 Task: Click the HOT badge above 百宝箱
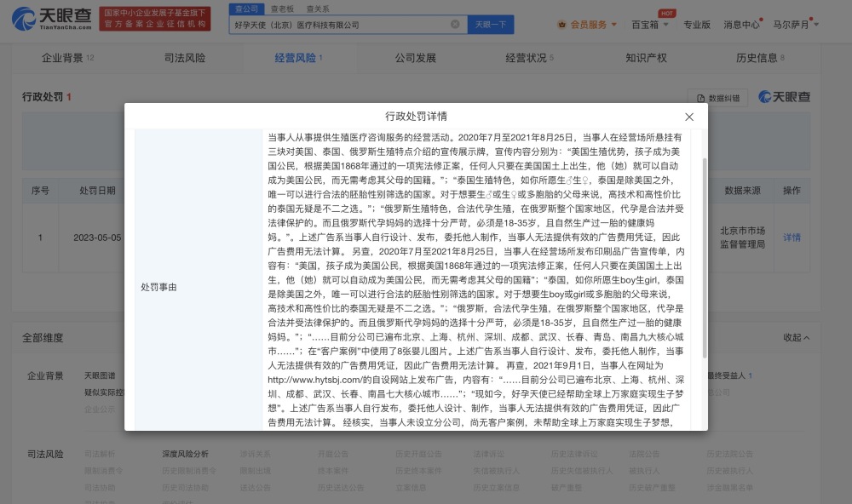click(666, 13)
